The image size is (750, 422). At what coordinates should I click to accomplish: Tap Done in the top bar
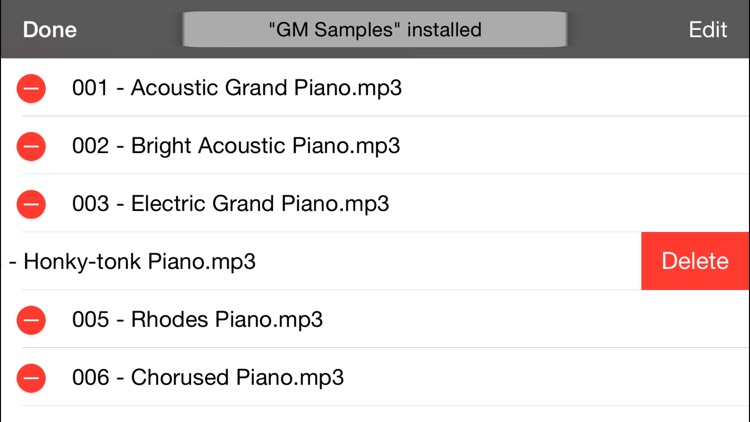click(50, 30)
